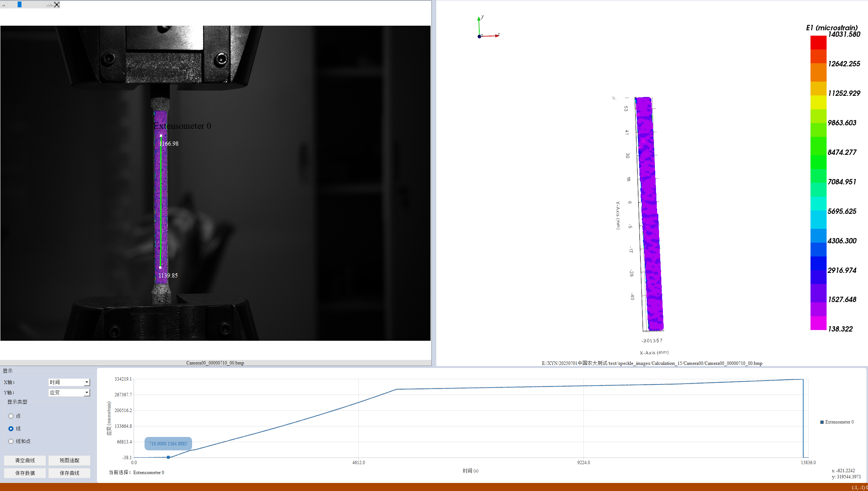Select the 点 display type radio

pos(11,416)
